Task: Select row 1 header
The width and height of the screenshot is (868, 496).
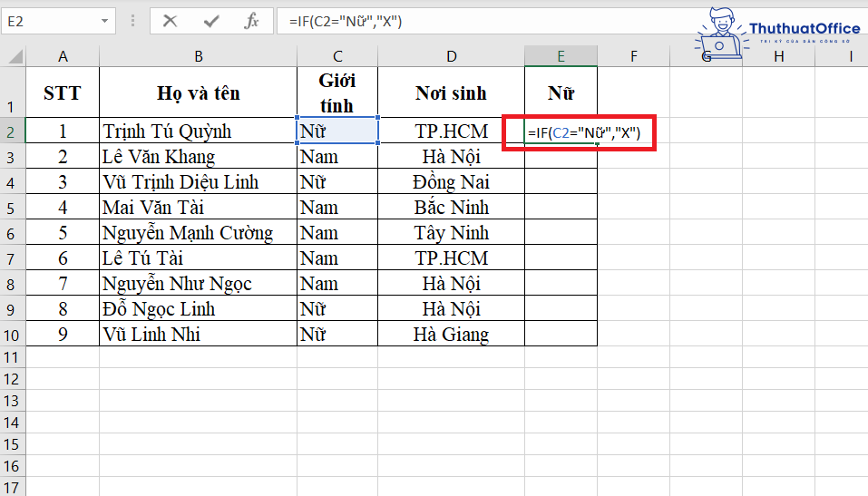Action: (12, 92)
